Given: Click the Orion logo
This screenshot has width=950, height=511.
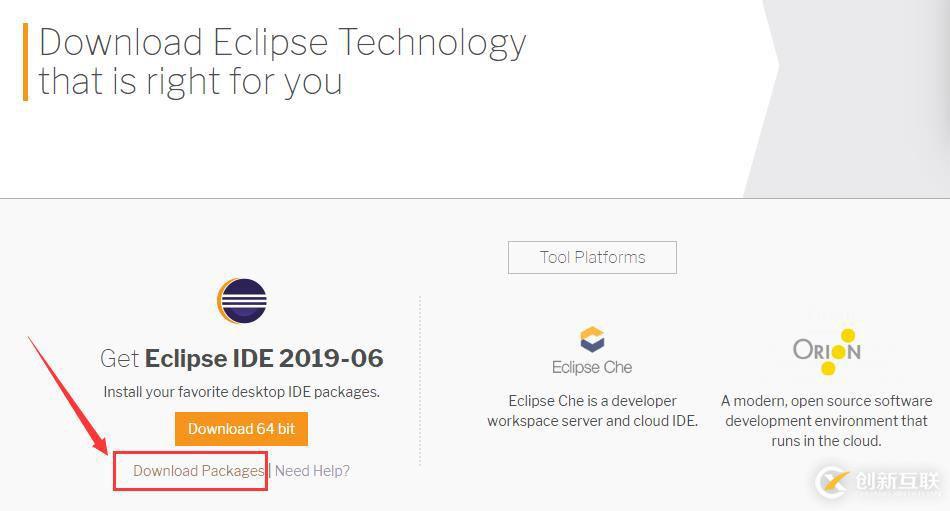Looking at the screenshot, I should 826,350.
